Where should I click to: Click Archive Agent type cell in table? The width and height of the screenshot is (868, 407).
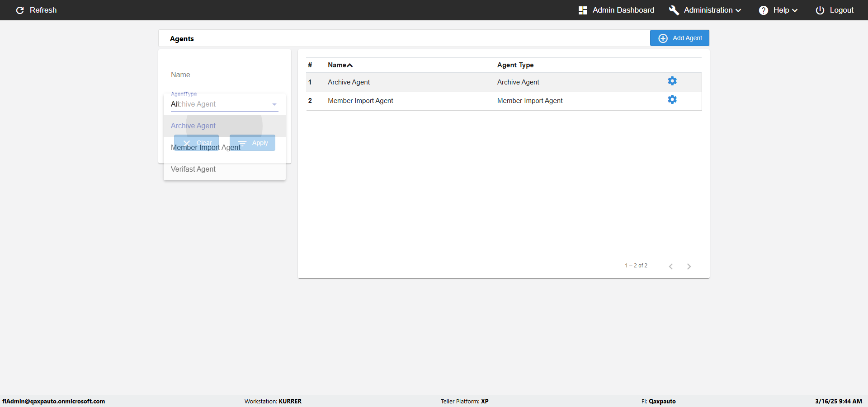pos(518,82)
